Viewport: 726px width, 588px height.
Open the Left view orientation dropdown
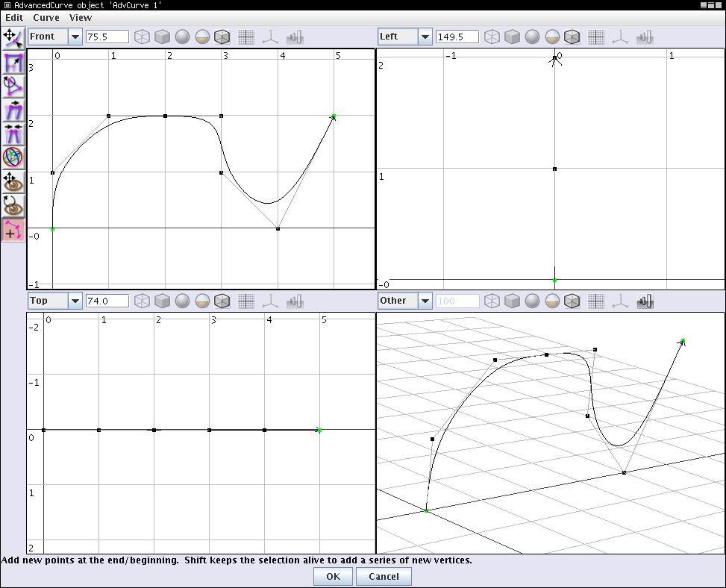pos(405,37)
